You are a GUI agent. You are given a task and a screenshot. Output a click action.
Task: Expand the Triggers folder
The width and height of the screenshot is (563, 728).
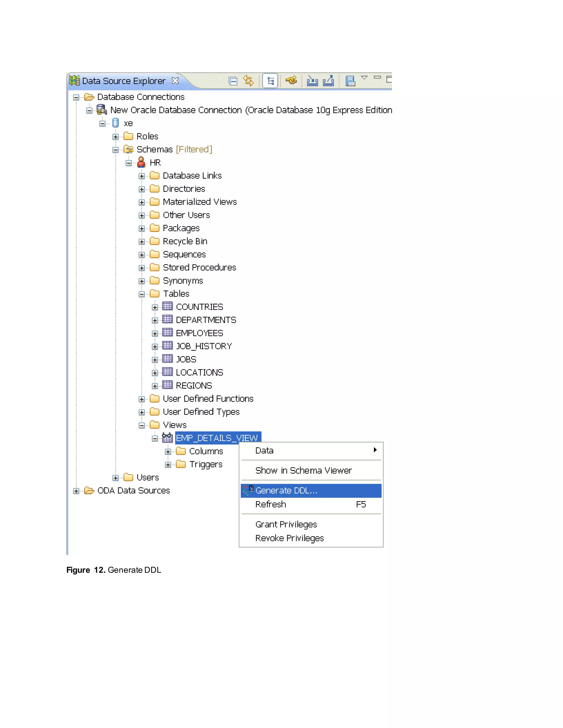pos(168,465)
